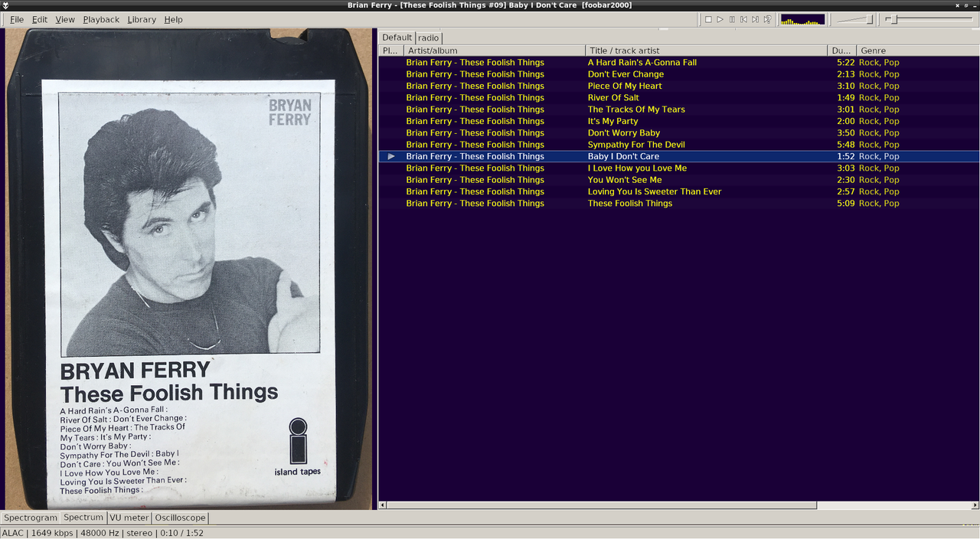Open the View menu
Image resolution: width=980 pixels, height=539 pixels.
click(65, 19)
